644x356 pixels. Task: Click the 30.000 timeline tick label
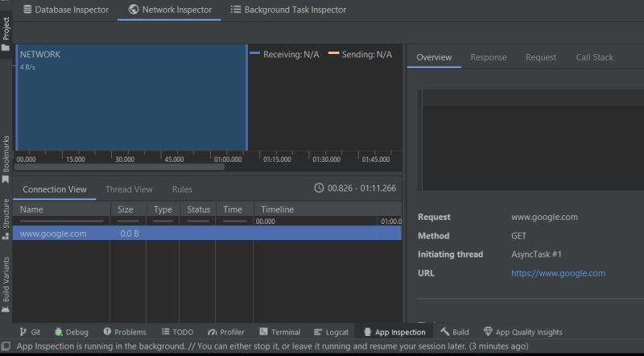click(125, 159)
